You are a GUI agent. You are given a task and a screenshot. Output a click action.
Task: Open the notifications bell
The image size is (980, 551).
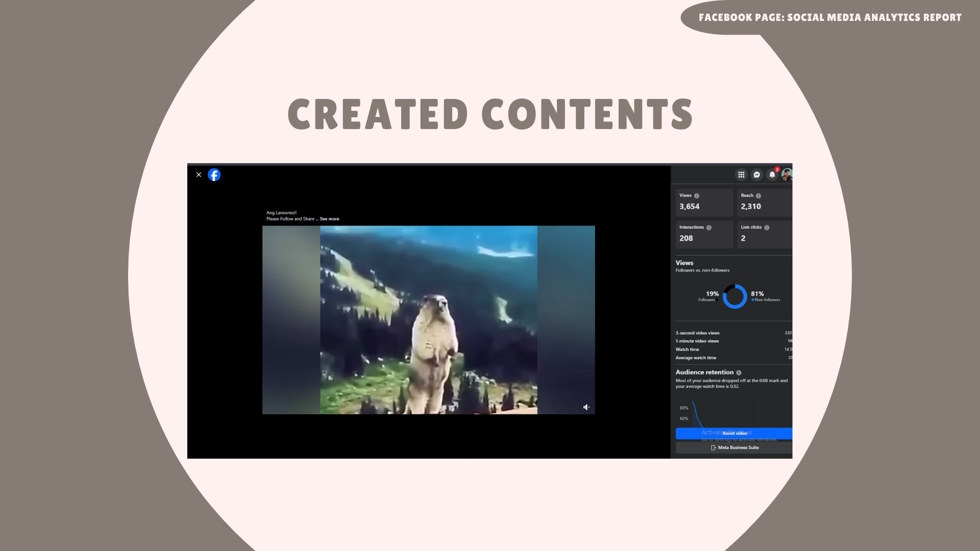coord(772,175)
